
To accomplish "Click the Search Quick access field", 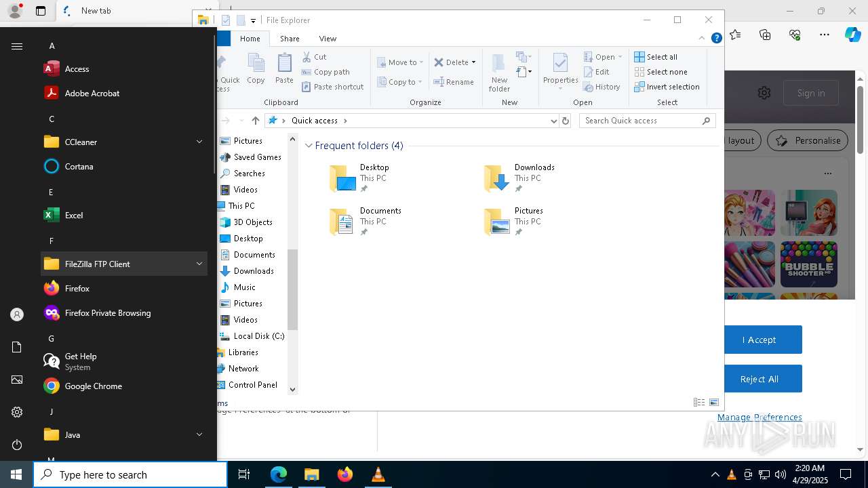I will (648, 121).
